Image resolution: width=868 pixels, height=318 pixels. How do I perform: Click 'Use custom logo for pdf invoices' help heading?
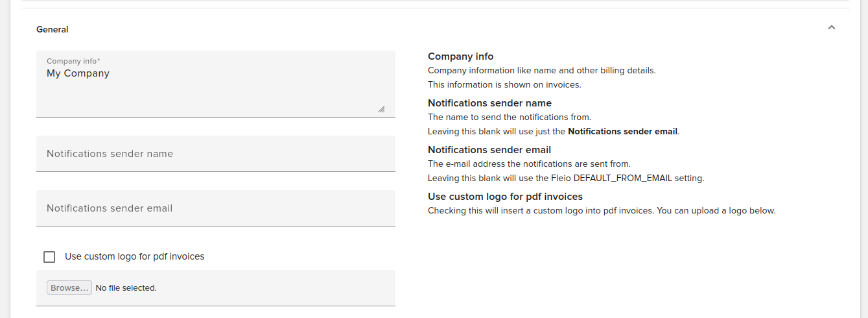tap(505, 197)
